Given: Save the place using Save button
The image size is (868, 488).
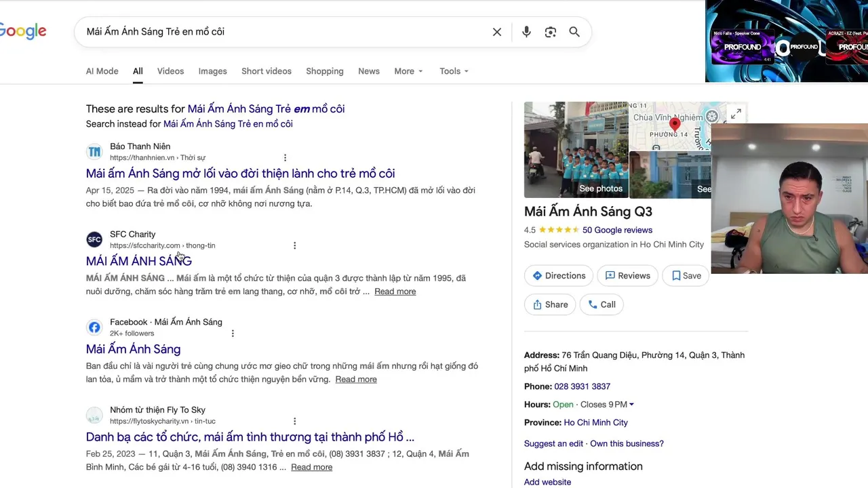Looking at the screenshot, I should 686,276.
